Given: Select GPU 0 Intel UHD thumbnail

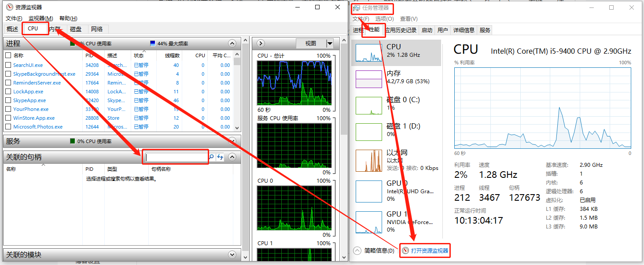Looking at the screenshot, I should [x=368, y=191].
